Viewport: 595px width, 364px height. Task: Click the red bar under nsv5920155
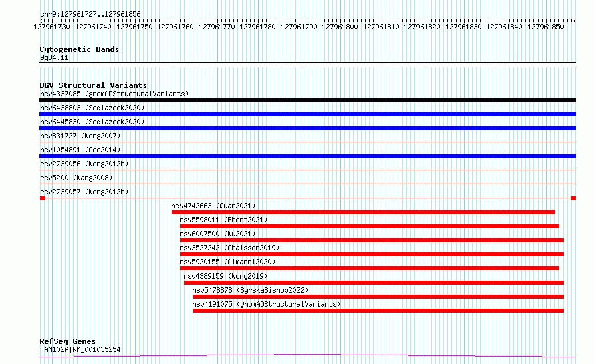pos(369,268)
